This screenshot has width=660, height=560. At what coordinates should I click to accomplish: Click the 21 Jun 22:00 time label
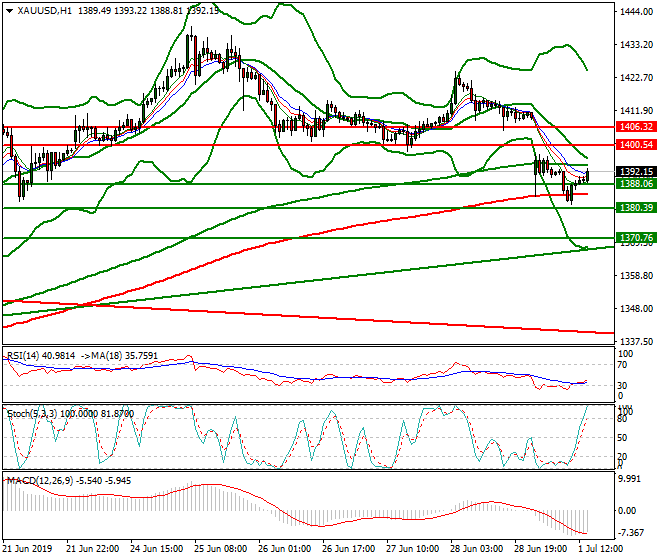pyautogui.click(x=92, y=549)
